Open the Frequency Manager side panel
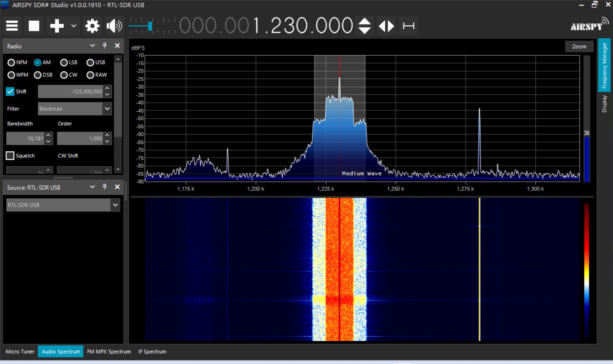613x364 pixels. click(604, 65)
